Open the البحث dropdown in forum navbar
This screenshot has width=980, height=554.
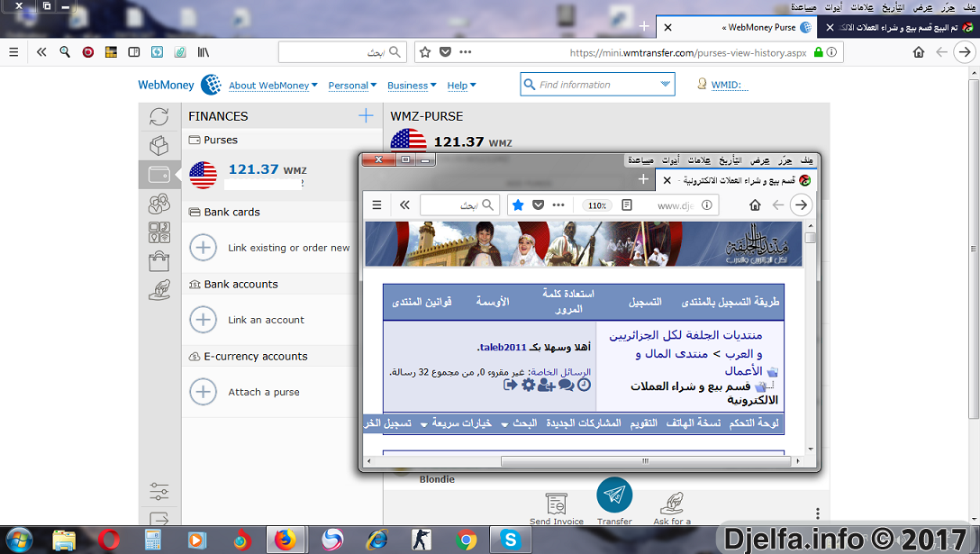520,423
